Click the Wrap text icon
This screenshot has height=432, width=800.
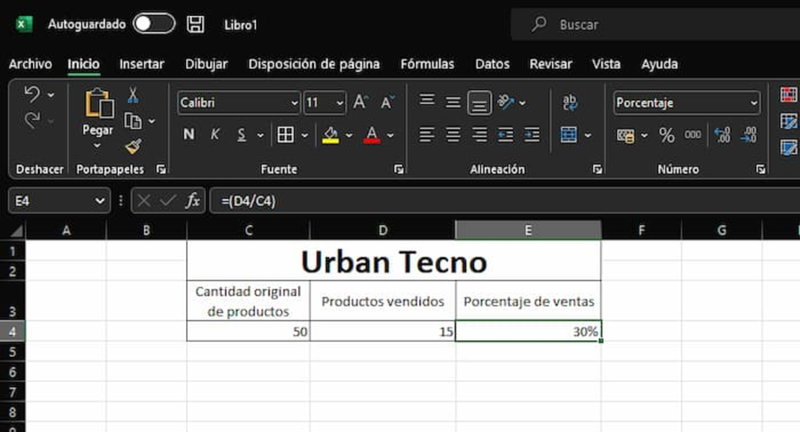pyautogui.click(x=569, y=102)
